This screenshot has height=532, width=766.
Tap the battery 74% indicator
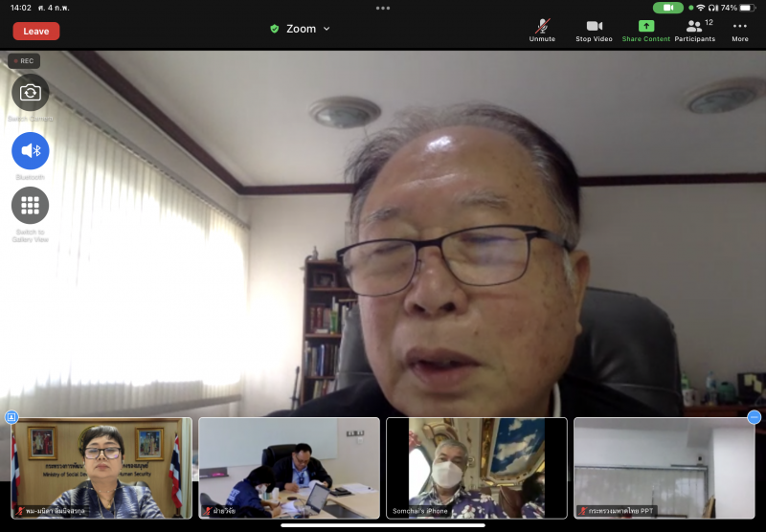coord(737,8)
